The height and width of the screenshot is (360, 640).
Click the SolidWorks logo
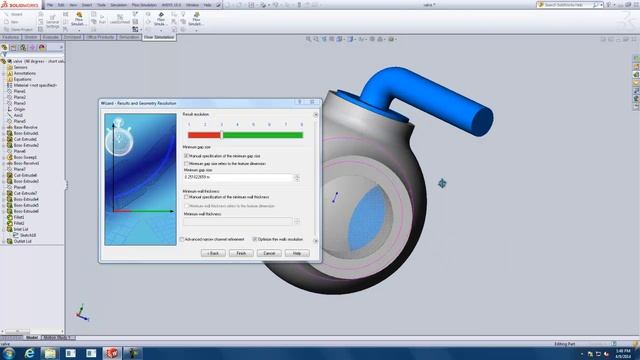click(20, 5)
